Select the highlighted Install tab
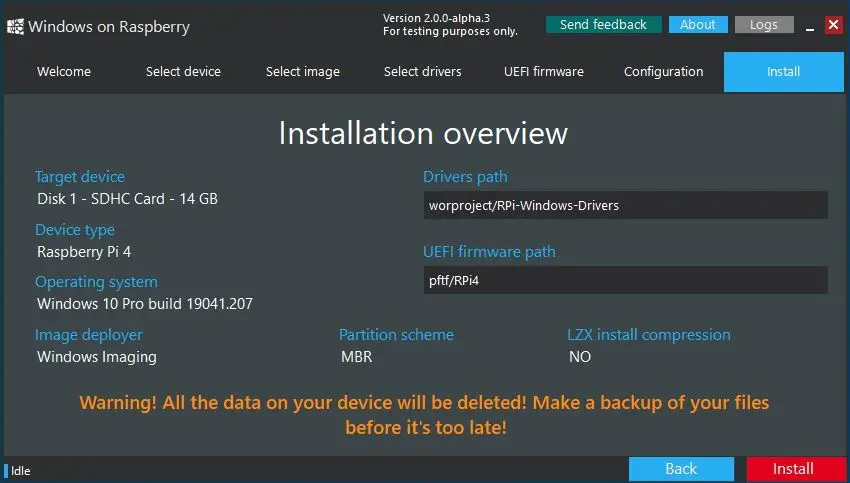This screenshot has width=850, height=483. click(784, 72)
